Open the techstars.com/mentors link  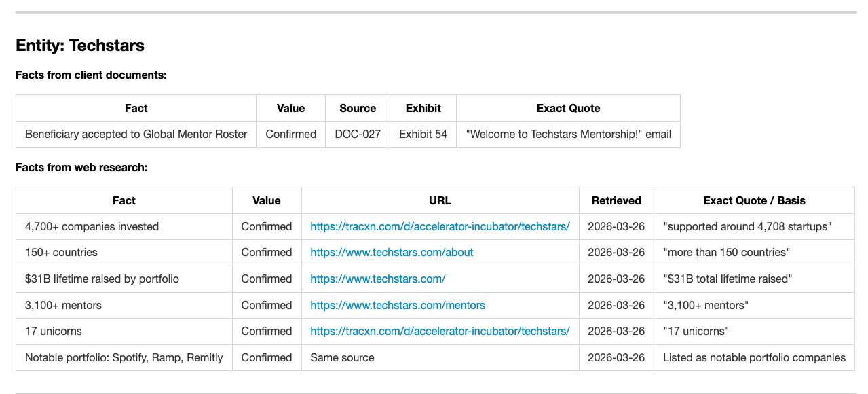(398, 305)
